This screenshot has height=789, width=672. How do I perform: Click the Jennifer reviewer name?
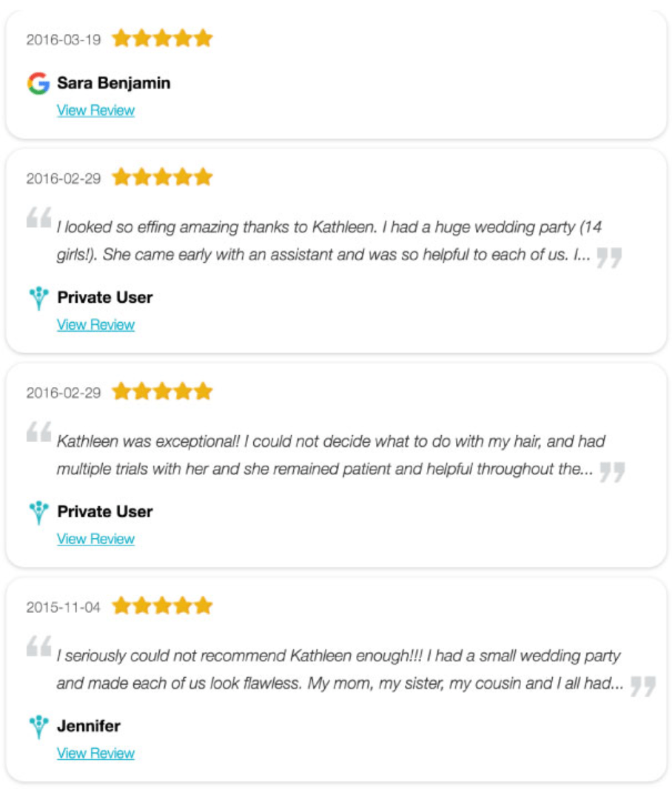coord(88,726)
